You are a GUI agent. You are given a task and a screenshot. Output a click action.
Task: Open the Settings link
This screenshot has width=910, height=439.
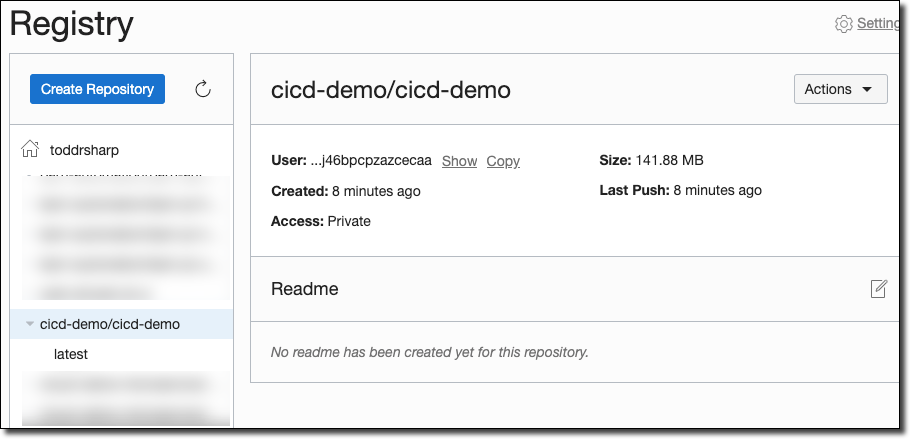pos(878,24)
